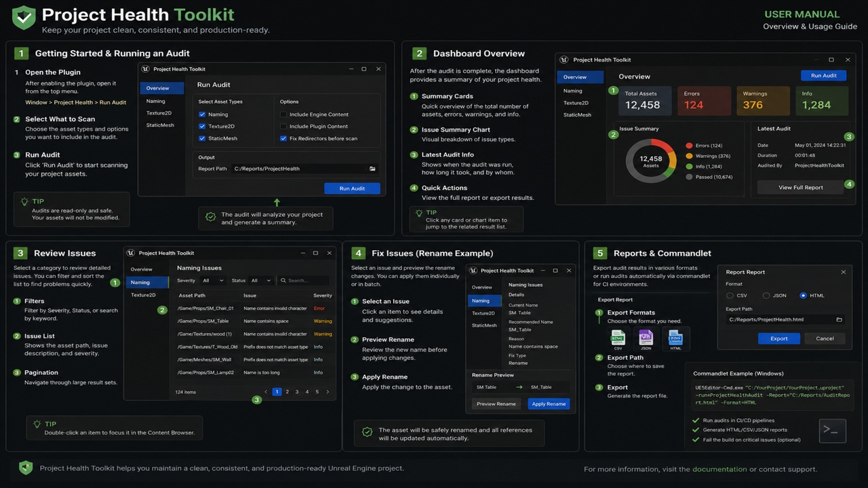Click the red Errors legend dot
The image size is (868, 488).
(690, 146)
